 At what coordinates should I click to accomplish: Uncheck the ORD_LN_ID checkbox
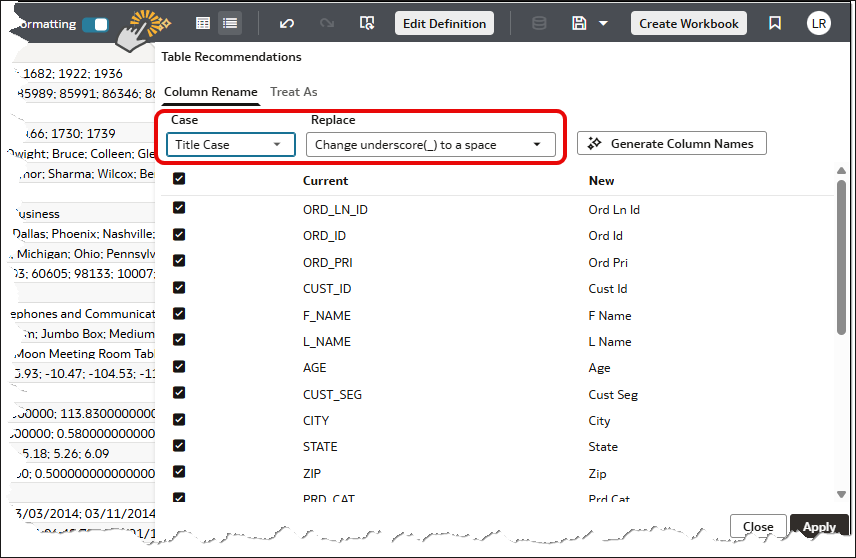179,207
